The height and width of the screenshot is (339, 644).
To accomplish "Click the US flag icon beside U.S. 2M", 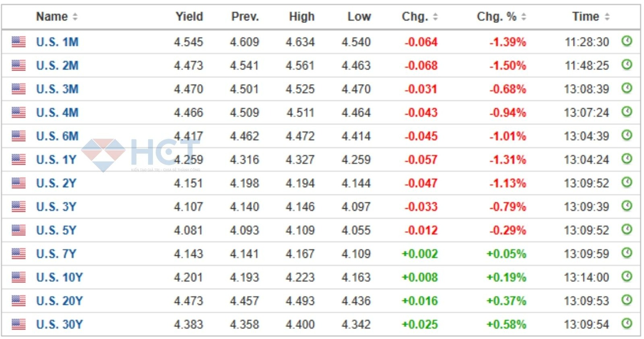I will (19, 65).
